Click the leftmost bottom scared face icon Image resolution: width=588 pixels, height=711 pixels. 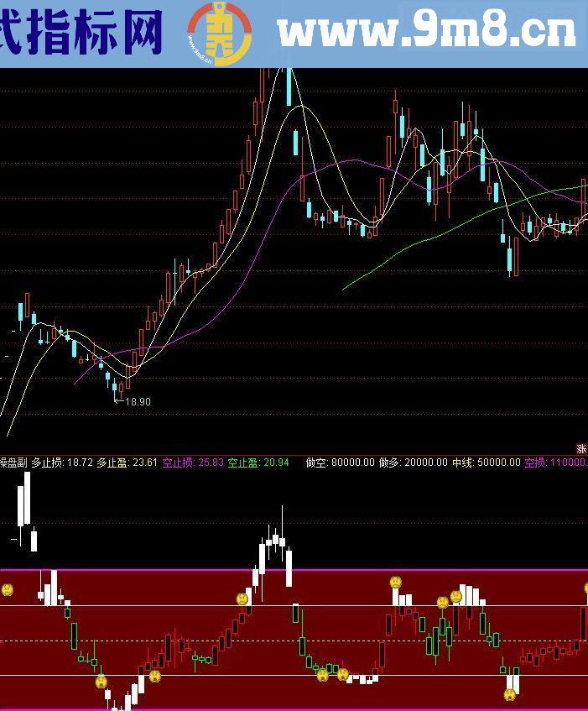101,682
